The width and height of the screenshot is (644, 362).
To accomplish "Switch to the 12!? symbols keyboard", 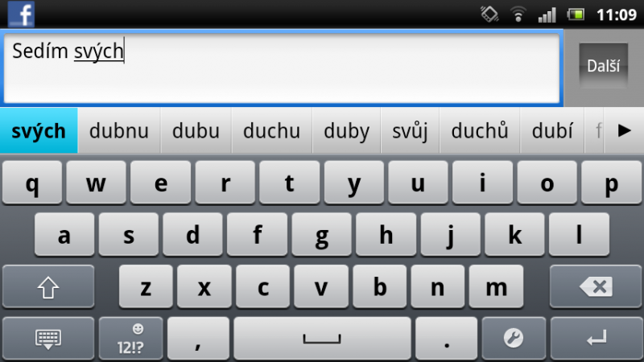I will (130, 339).
